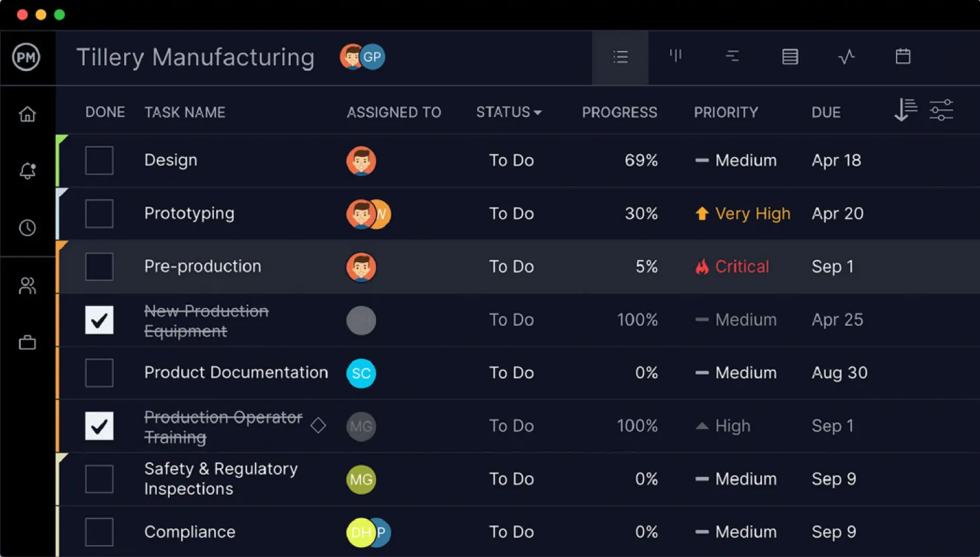Open the notifications bell
This screenshot has height=557, width=980.
(x=28, y=171)
